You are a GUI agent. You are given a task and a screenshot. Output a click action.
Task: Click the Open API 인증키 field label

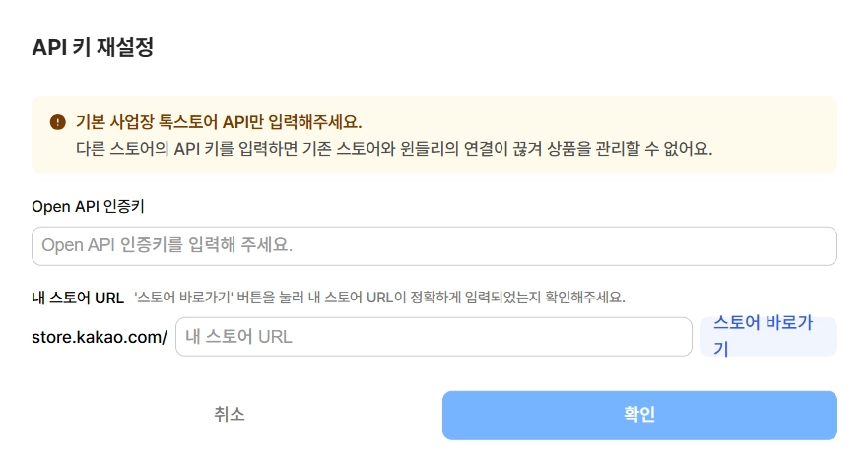[89, 205]
